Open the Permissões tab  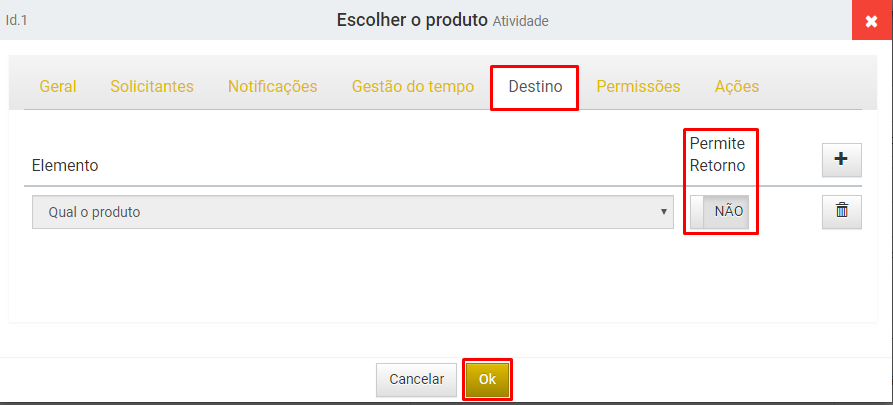coord(638,87)
